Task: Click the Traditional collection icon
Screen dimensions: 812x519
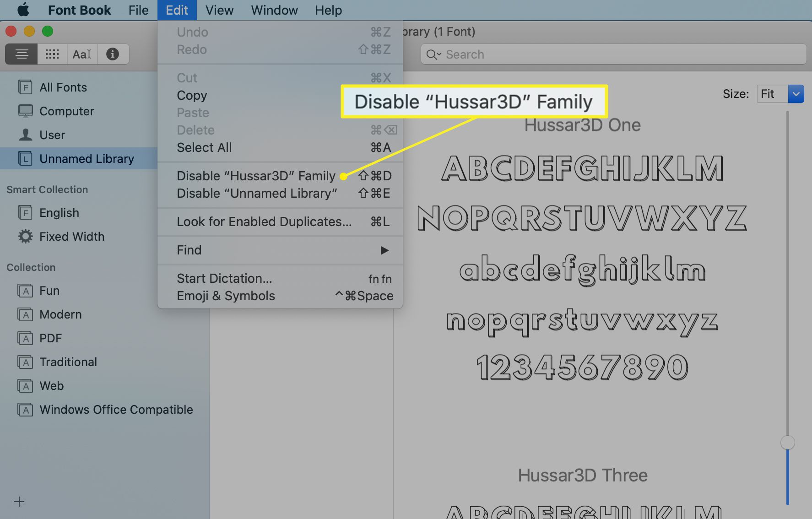Action: (25, 362)
